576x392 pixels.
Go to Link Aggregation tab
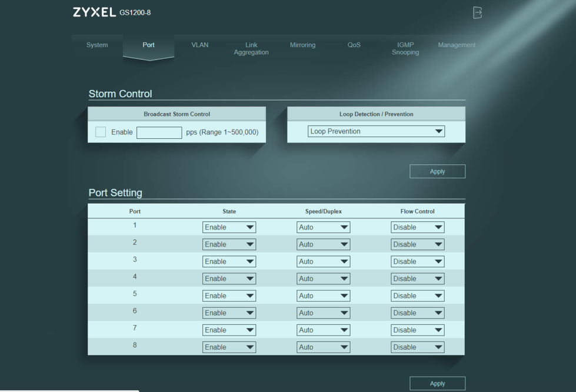251,49
